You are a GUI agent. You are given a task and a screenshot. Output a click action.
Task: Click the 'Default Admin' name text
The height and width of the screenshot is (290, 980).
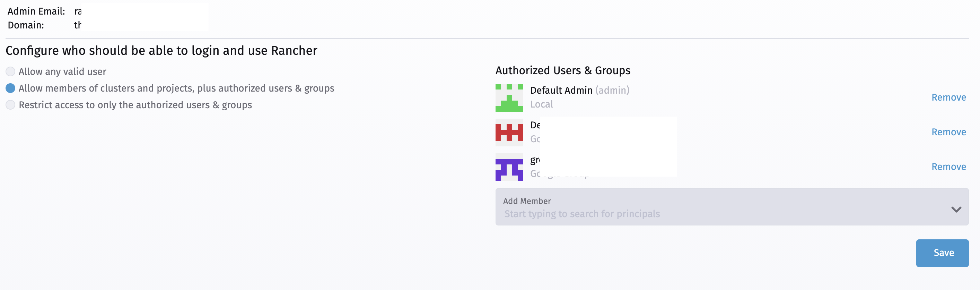pos(561,90)
